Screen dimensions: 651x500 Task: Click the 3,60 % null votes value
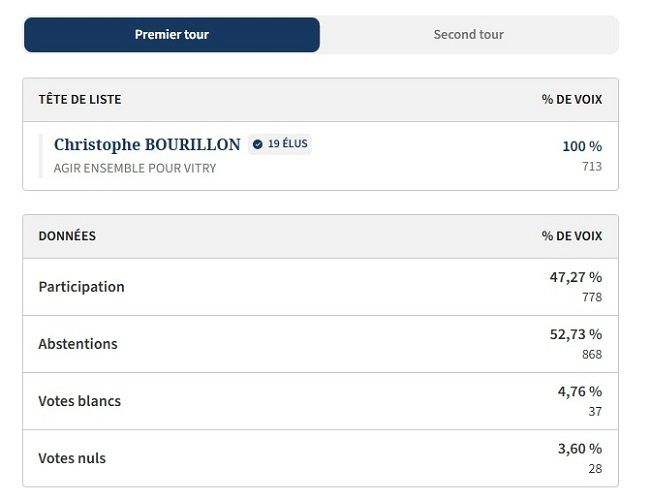click(579, 449)
